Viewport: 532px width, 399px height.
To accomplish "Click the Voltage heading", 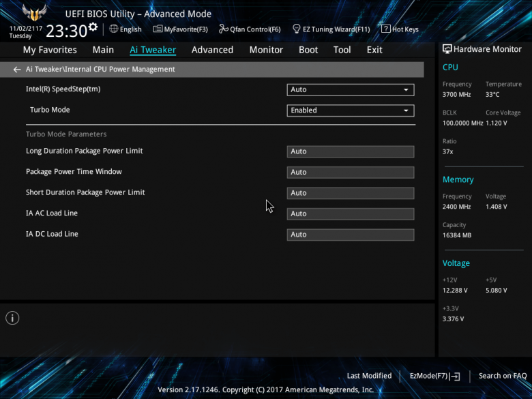I will (456, 263).
